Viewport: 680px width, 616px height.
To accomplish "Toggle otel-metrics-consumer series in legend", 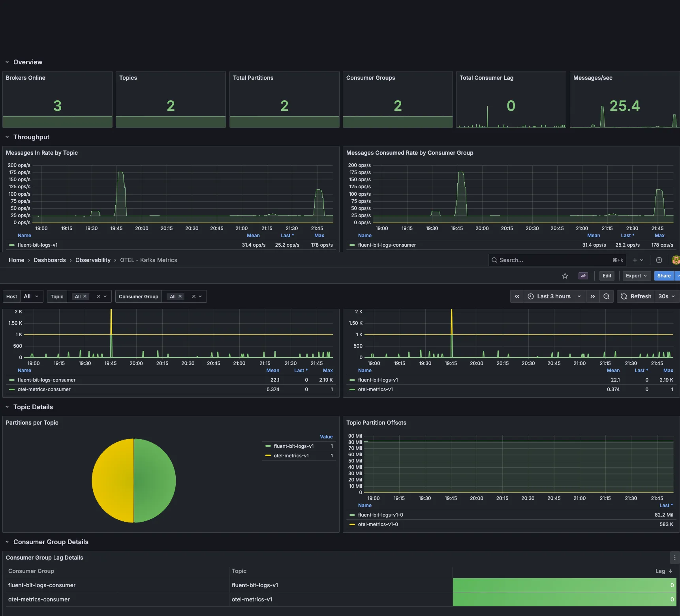I will coord(44,389).
